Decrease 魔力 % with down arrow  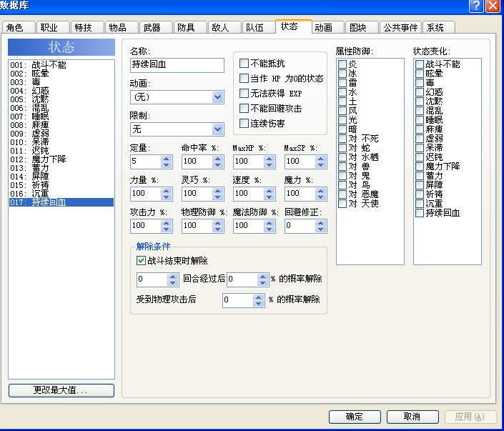pos(320,197)
